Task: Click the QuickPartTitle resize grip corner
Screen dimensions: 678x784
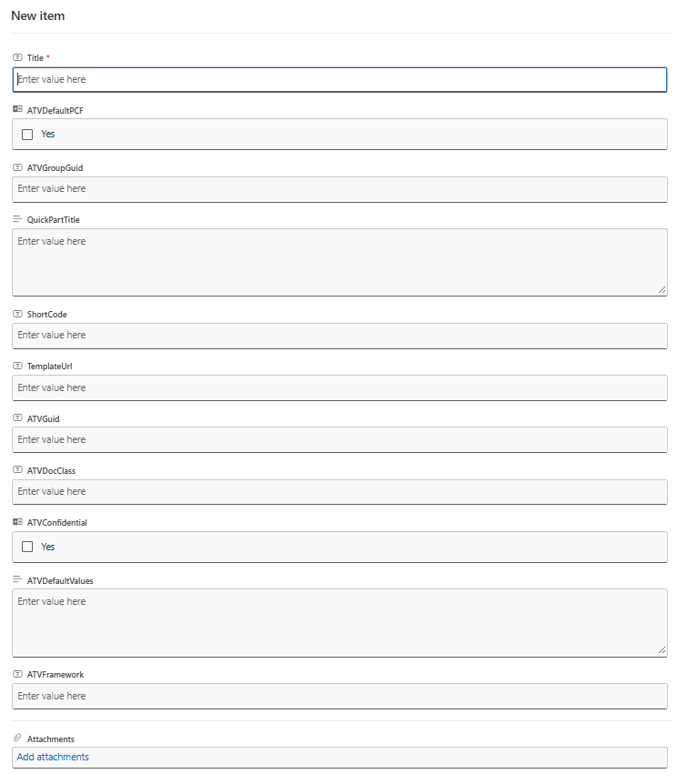Action: pos(662,290)
